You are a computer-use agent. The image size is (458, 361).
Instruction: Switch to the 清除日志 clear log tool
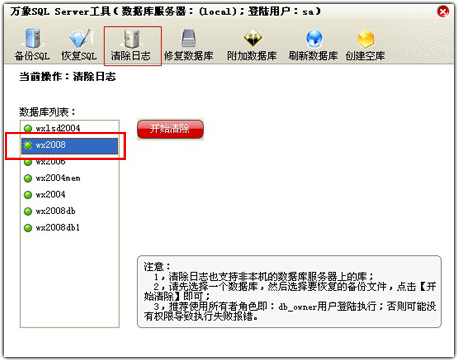[132, 46]
